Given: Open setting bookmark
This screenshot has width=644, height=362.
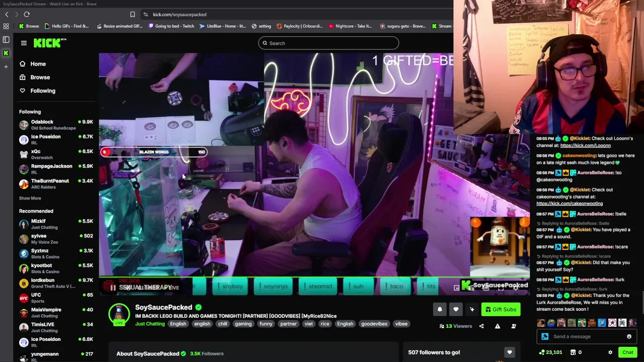Looking at the screenshot, I should [x=261, y=26].
